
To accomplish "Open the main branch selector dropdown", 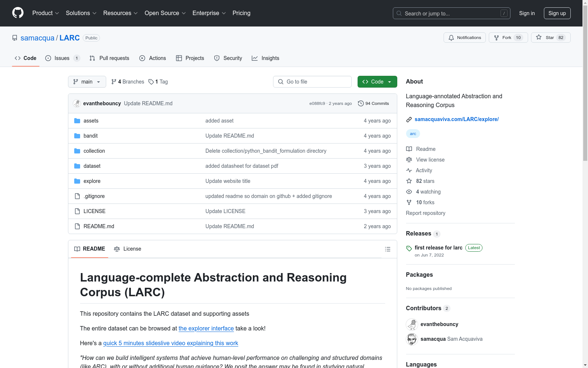I will click(87, 82).
